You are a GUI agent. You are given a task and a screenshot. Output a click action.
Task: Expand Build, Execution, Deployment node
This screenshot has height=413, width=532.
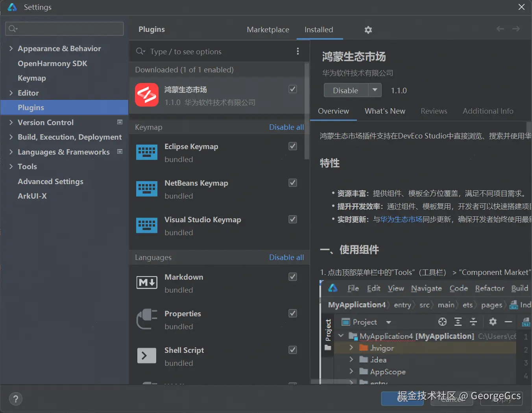click(x=11, y=137)
